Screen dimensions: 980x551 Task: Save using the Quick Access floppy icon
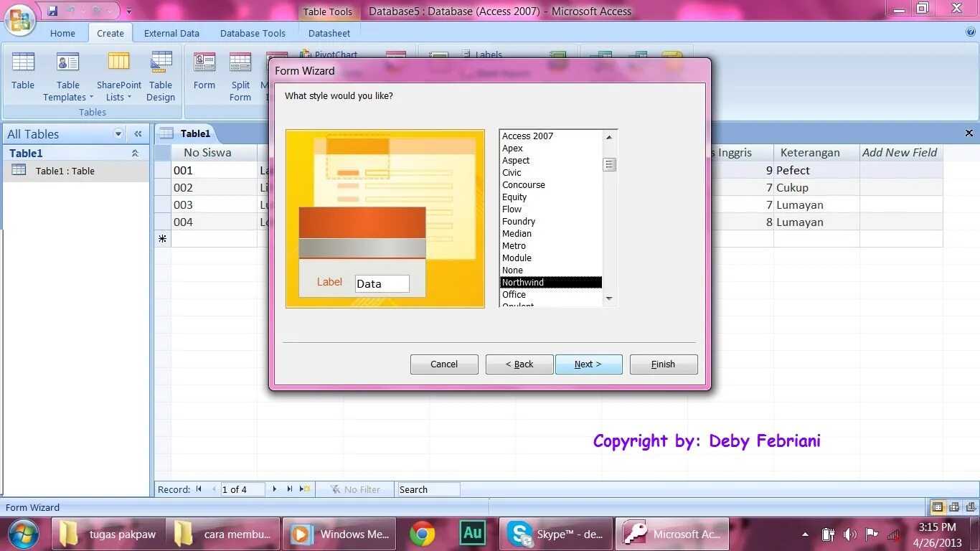click(x=52, y=11)
